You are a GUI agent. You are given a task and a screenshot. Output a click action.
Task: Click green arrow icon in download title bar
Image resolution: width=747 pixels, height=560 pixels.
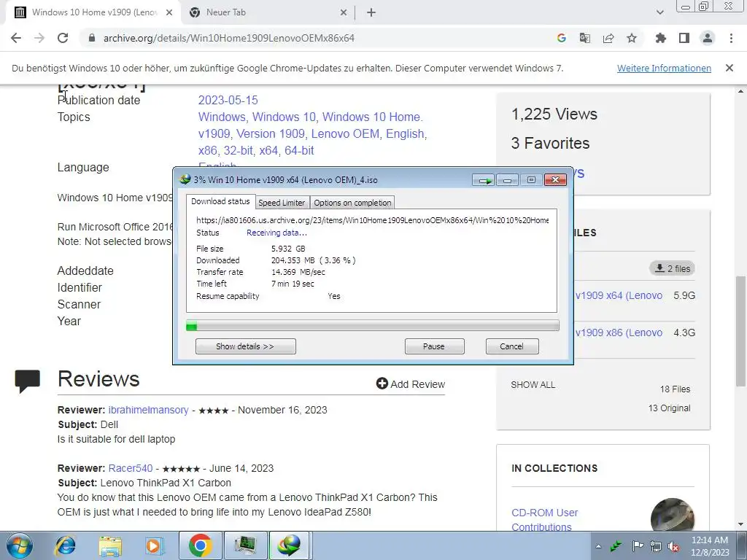[x=484, y=180]
